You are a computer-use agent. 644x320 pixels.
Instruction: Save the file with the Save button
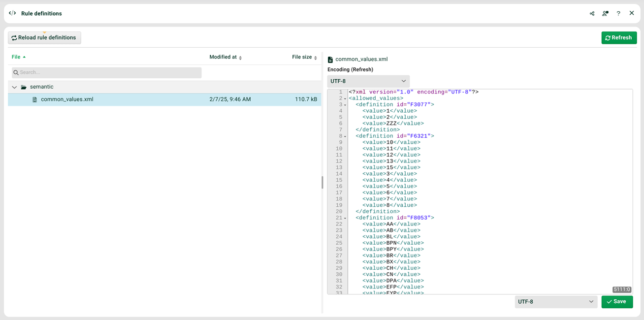pyautogui.click(x=617, y=302)
